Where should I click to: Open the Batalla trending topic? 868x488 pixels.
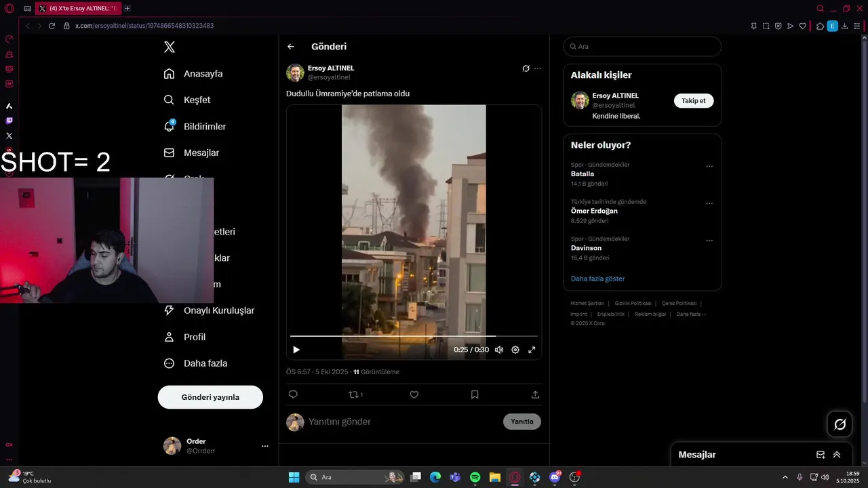pos(583,174)
